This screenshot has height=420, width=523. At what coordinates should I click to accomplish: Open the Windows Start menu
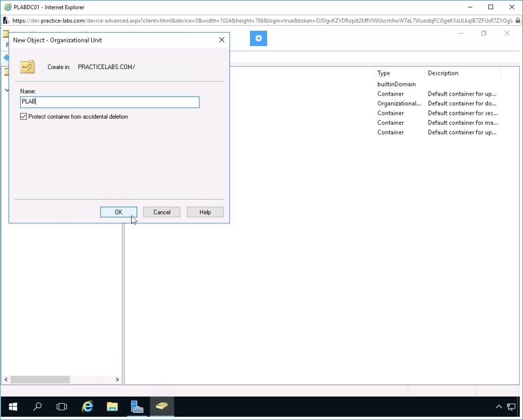(13, 407)
